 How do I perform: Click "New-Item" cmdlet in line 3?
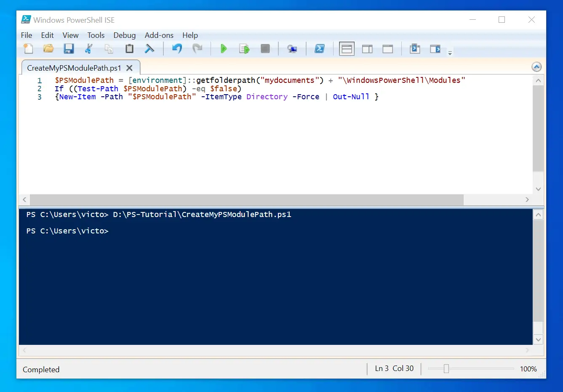tap(77, 97)
